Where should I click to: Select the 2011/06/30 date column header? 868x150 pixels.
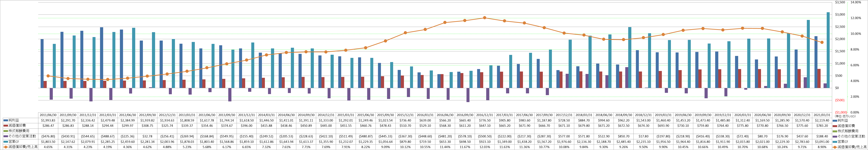pyautogui.click(x=48, y=115)
